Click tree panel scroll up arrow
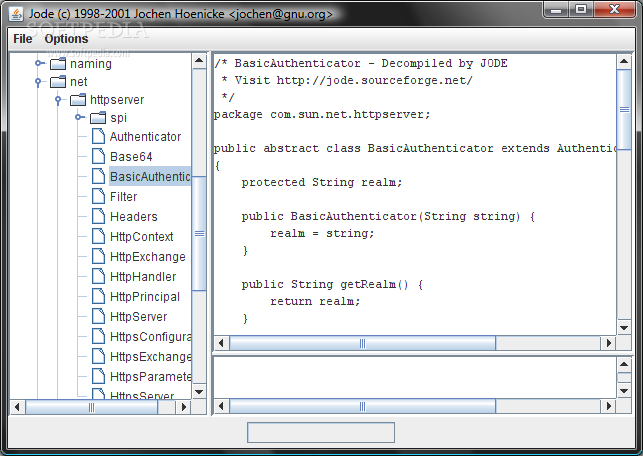The image size is (643, 456). pyautogui.click(x=199, y=61)
